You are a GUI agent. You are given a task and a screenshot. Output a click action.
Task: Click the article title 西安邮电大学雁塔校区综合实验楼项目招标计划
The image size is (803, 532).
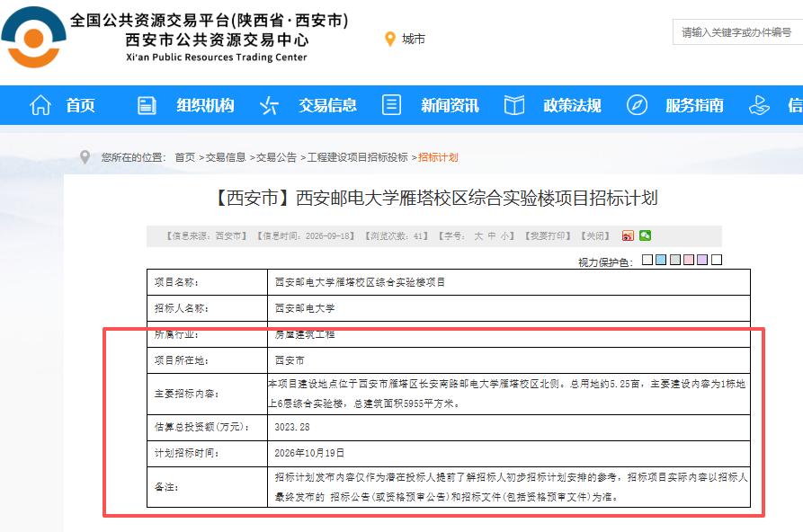[436, 198]
